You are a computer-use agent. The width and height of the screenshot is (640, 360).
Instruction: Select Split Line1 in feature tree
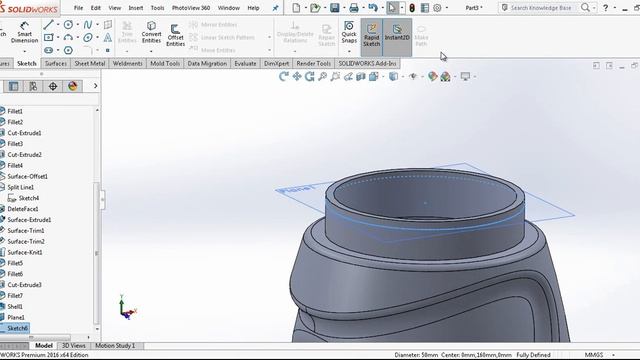pyautogui.click(x=21, y=187)
